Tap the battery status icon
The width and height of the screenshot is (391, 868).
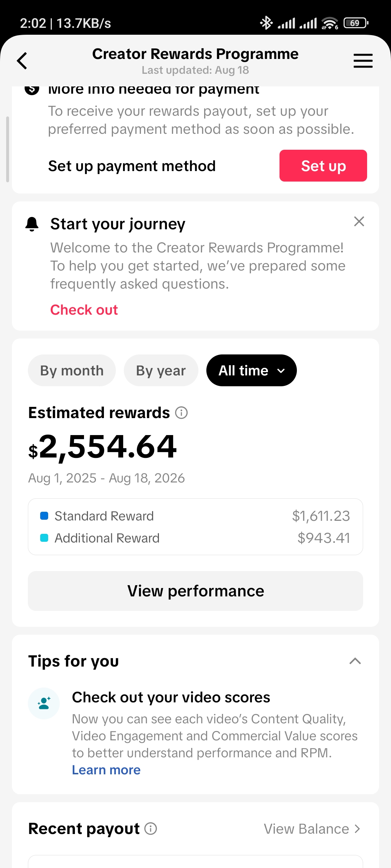356,23
